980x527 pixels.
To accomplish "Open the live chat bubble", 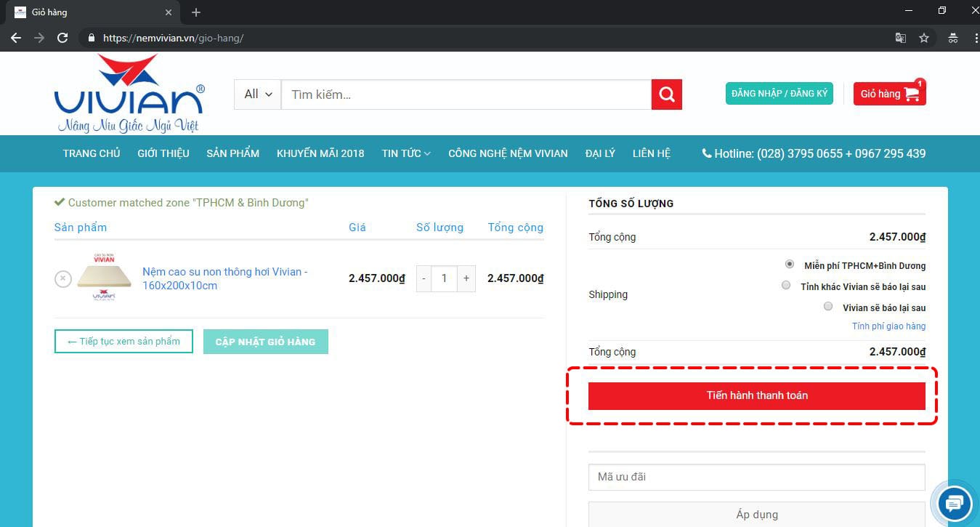I will pyautogui.click(x=955, y=503).
